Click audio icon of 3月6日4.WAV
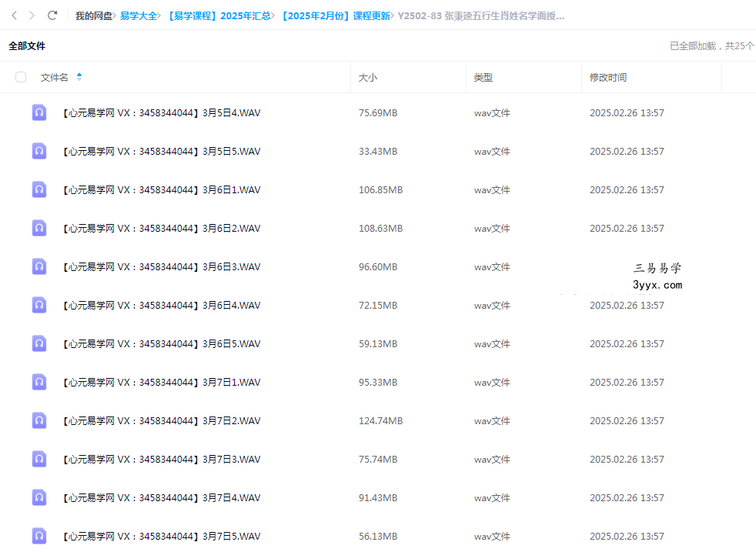 [x=39, y=305]
